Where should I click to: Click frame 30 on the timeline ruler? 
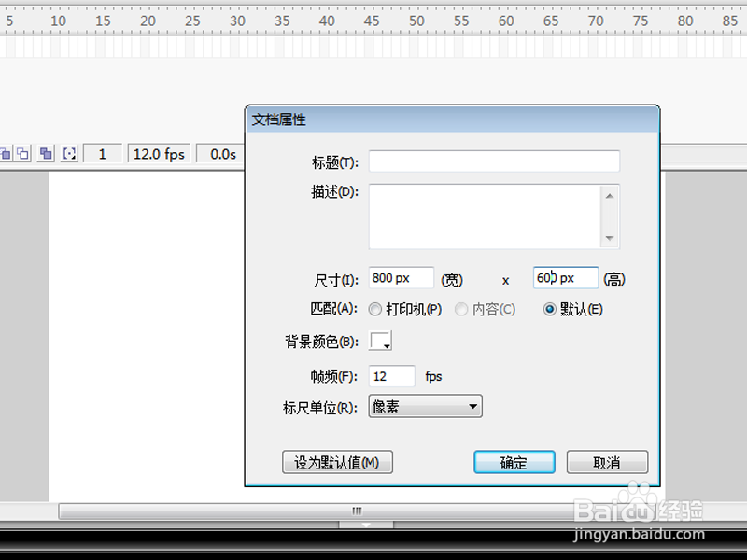[x=237, y=21]
